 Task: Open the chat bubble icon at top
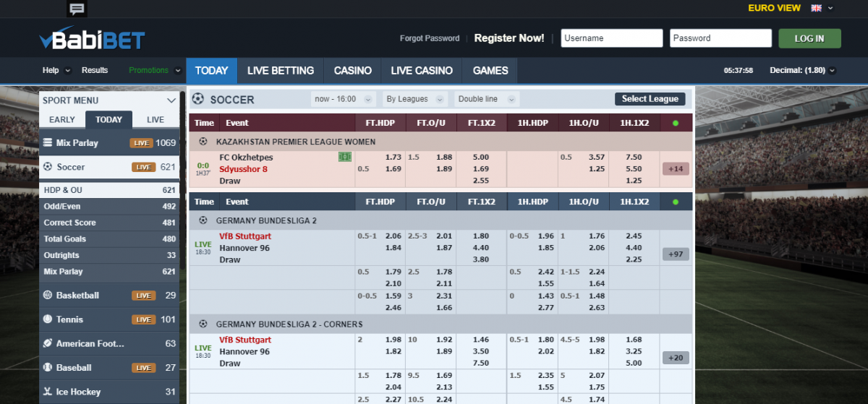77,9
